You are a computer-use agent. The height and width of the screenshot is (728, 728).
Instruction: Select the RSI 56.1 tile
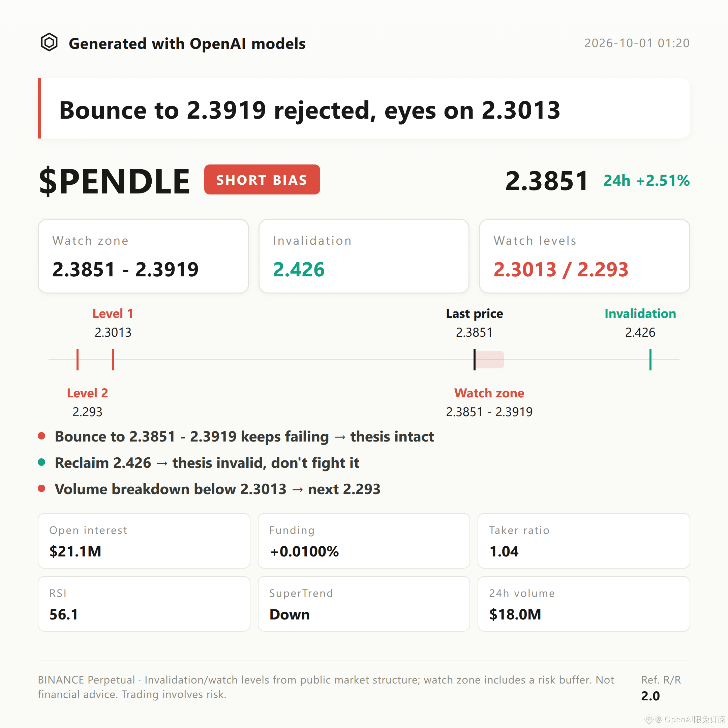click(x=144, y=604)
